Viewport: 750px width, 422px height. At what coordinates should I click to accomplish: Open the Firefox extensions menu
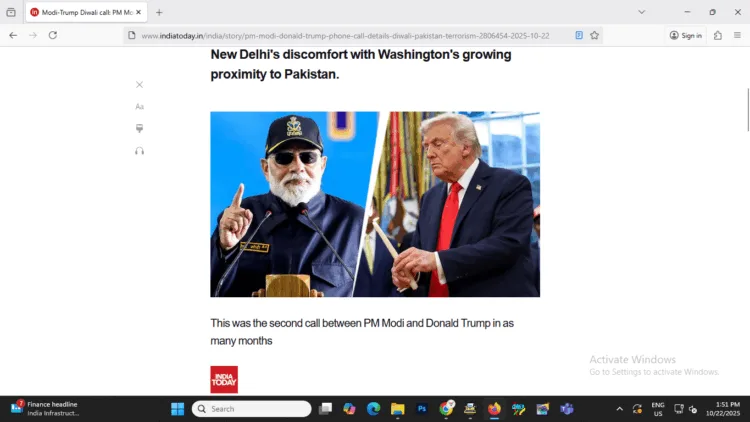tap(717, 35)
